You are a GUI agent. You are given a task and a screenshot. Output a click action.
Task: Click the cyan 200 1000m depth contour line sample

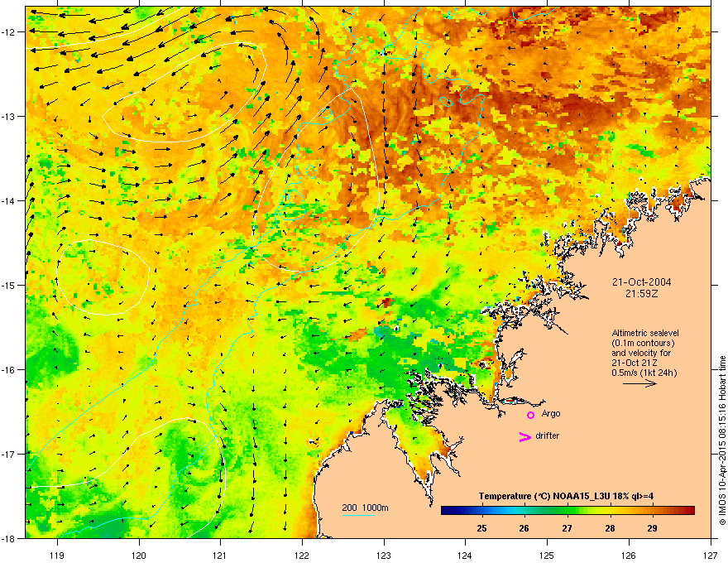point(359,515)
